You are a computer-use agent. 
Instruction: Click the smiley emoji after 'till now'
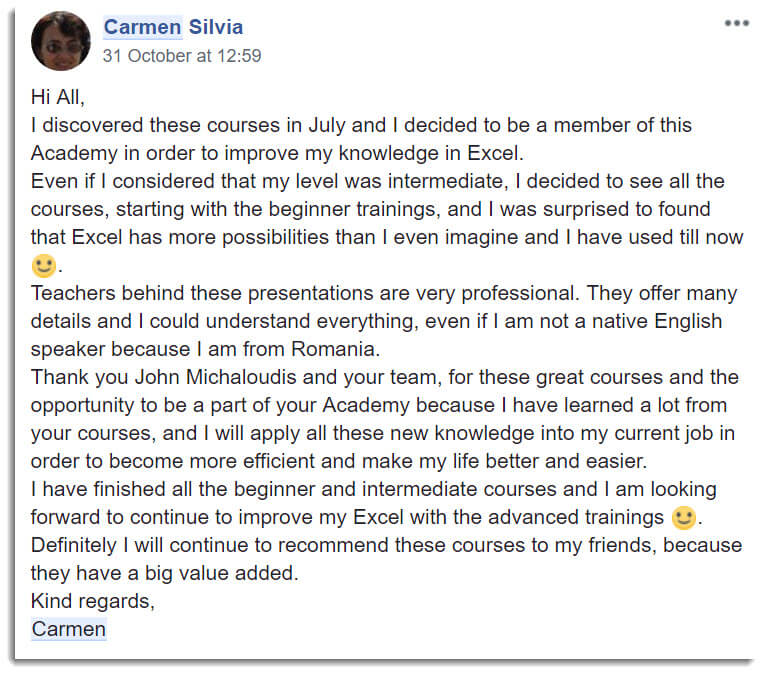(44, 266)
